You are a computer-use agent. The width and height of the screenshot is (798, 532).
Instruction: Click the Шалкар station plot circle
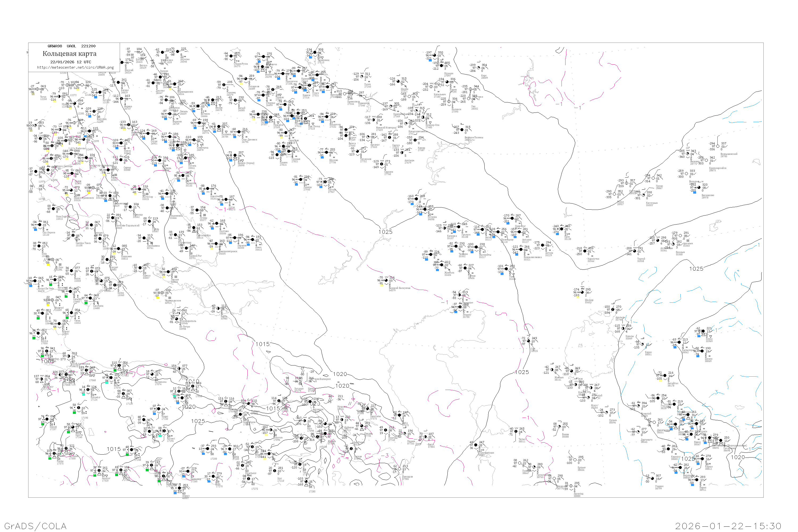click(582, 292)
